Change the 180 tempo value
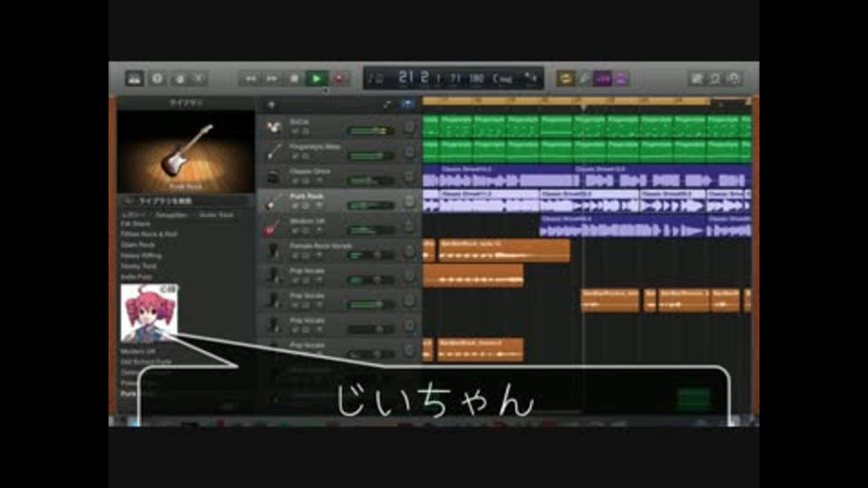Viewport: 868px width, 488px height. 476,79
